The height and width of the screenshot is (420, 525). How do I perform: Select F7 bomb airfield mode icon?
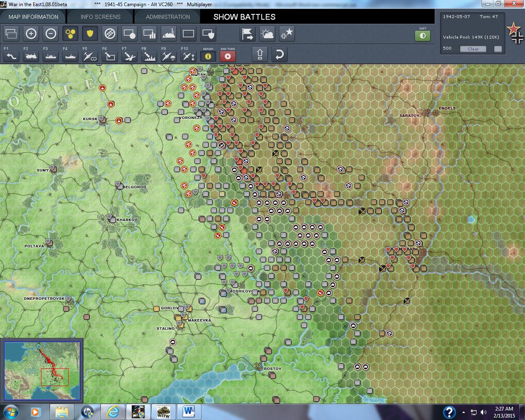pos(130,56)
